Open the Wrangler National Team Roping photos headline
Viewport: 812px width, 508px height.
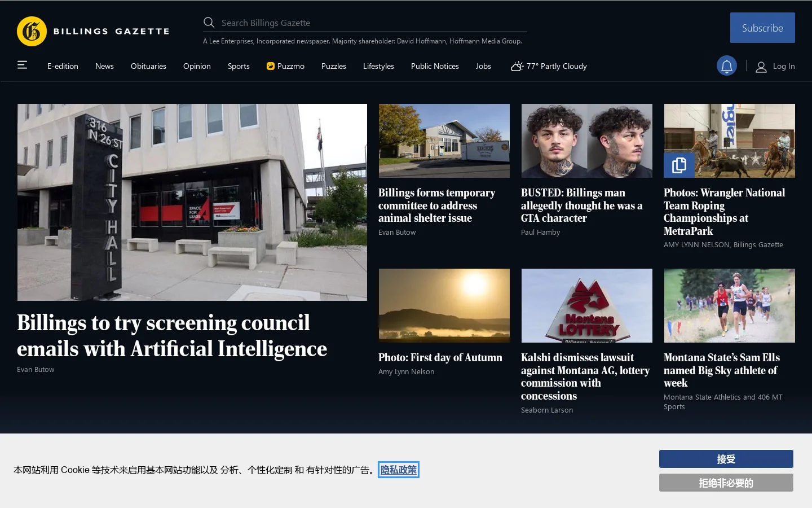725,212
